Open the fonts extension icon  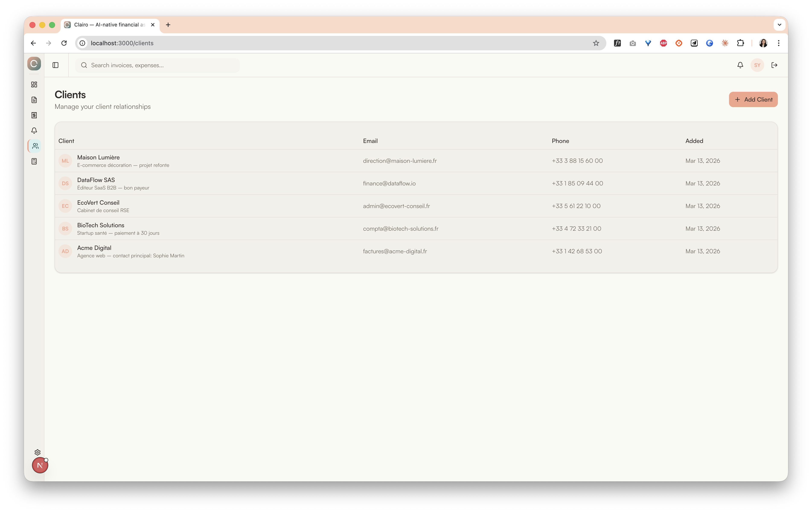[x=617, y=43]
